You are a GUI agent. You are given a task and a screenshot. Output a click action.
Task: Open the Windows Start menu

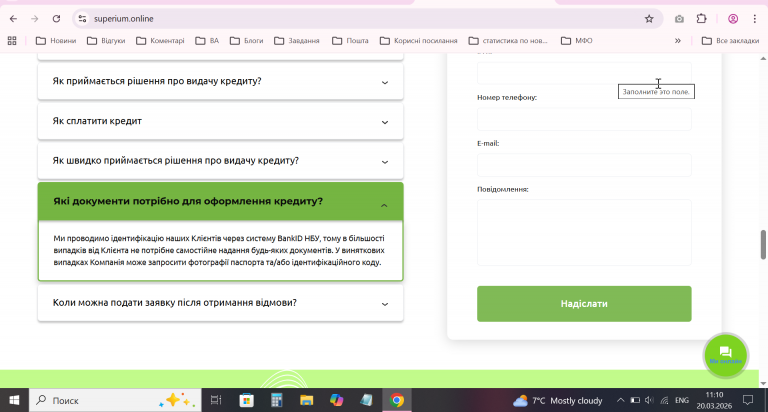pos(14,400)
